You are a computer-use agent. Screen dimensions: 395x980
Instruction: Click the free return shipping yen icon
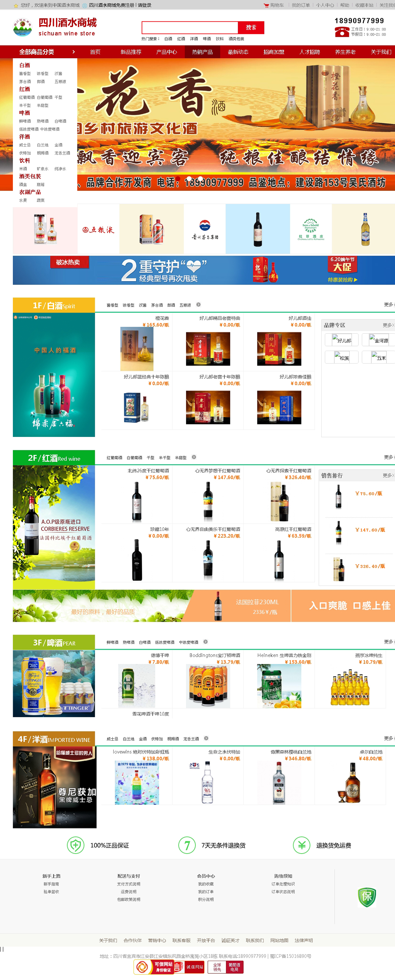coord(302,845)
